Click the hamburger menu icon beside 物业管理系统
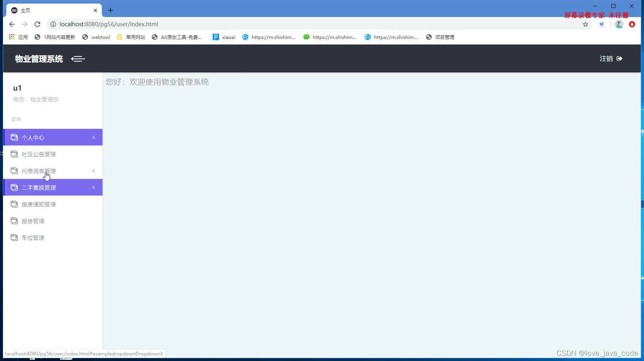Image resolution: width=644 pixels, height=361 pixels. click(x=78, y=58)
